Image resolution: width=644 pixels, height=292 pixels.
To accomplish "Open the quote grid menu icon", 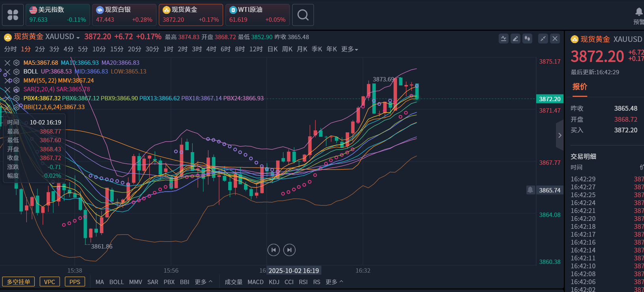I will [13, 15].
